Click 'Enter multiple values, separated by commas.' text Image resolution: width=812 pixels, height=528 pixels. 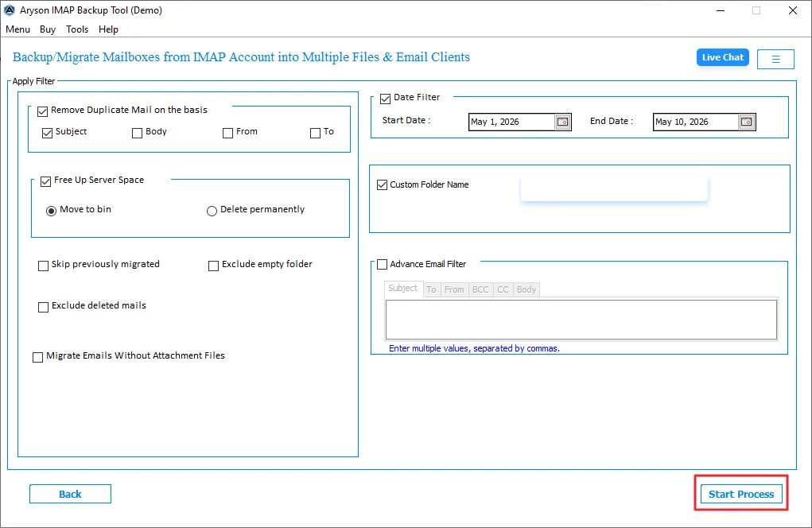pos(474,348)
